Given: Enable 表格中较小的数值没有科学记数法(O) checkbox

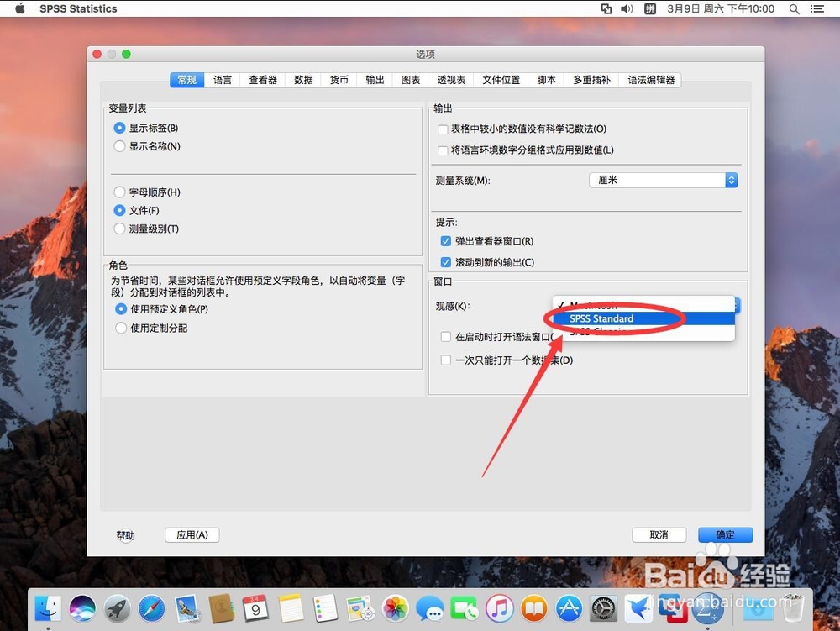Looking at the screenshot, I should tap(443, 129).
